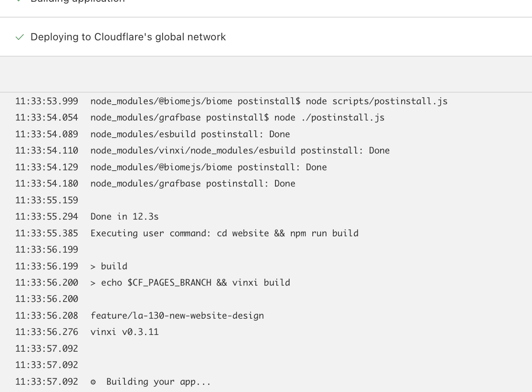Click the Executing user command log entry
The image size is (532, 392).
point(224,233)
